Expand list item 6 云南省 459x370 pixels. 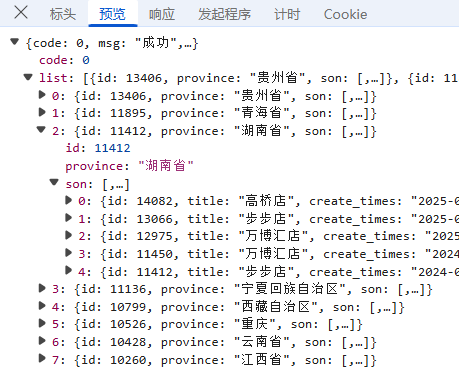[x=42, y=341]
